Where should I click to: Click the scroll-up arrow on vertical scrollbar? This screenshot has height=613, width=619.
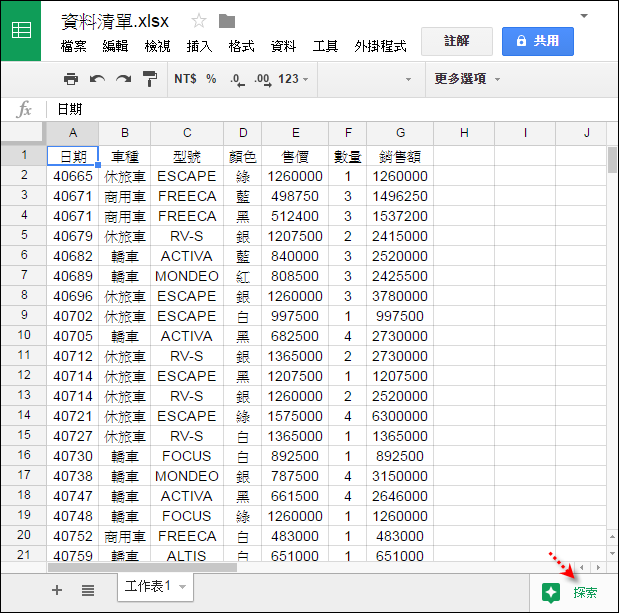pos(612,536)
